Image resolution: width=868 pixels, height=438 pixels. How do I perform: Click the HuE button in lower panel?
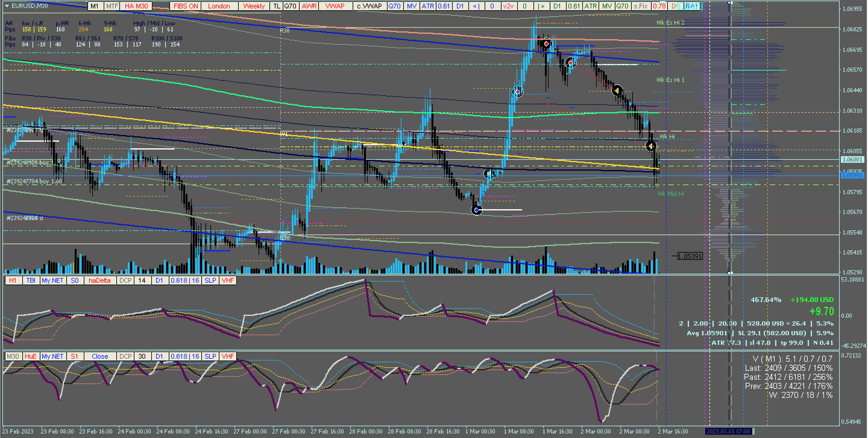30,356
